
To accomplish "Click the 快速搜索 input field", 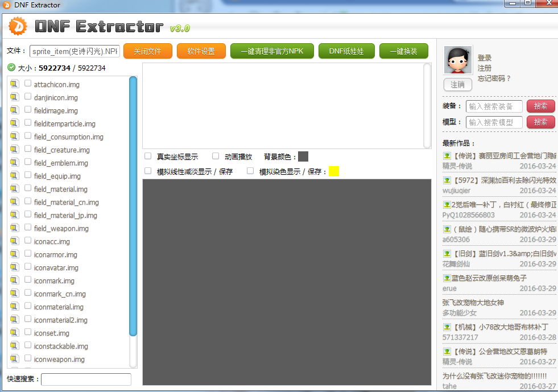I will [86, 379].
